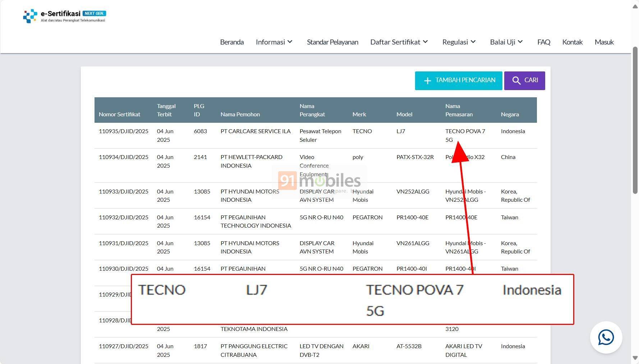The image size is (639, 364).
Task: Open the Kontak menu item
Action: tap(572, 42)
